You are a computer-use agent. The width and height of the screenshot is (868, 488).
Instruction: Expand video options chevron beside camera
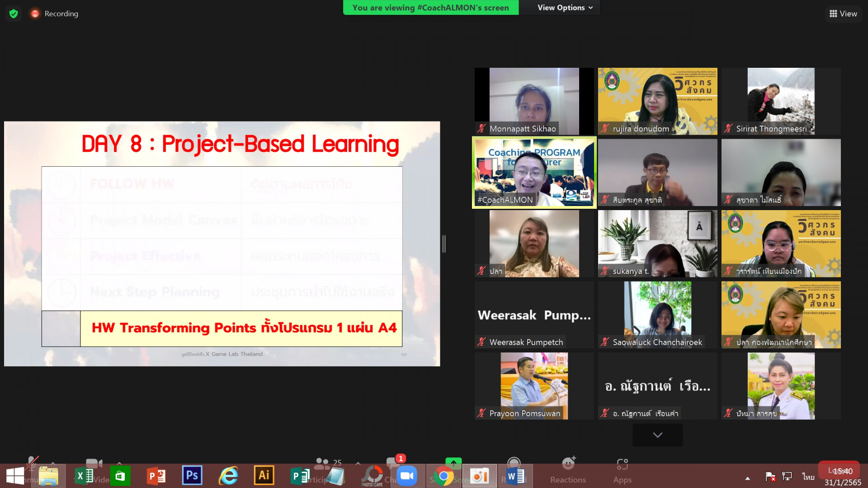(x=119, y=464)
